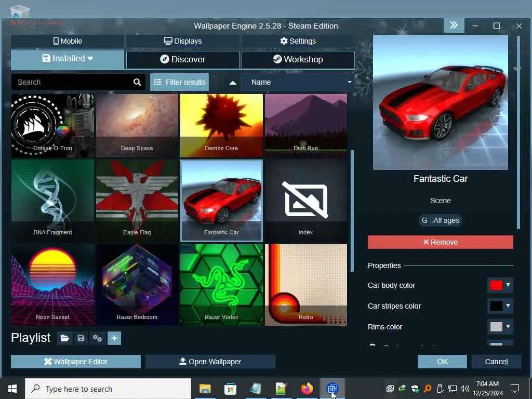This screenshot has height=399, width=532.
Task: Go to the Discover tab
Action: tap(182, 59)
